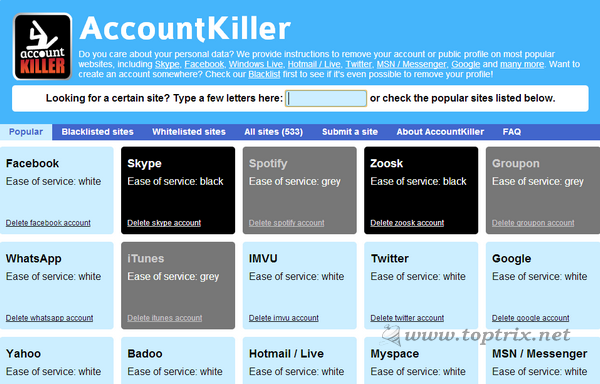This screenshot has height=384, width=600.
Task: Click the Facebook card title
Action: pyautogui.click(x=33, y=164)
